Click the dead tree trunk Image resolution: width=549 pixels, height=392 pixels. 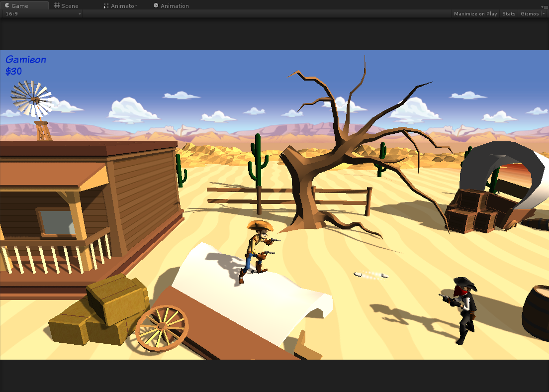tap(303, 194)
